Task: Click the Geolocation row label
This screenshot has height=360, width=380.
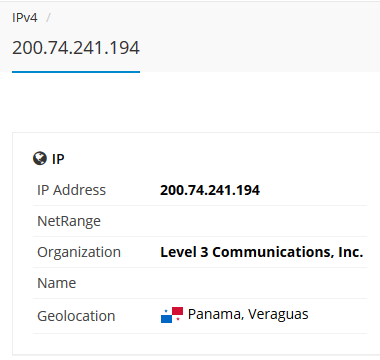Action: click(76, 316)
